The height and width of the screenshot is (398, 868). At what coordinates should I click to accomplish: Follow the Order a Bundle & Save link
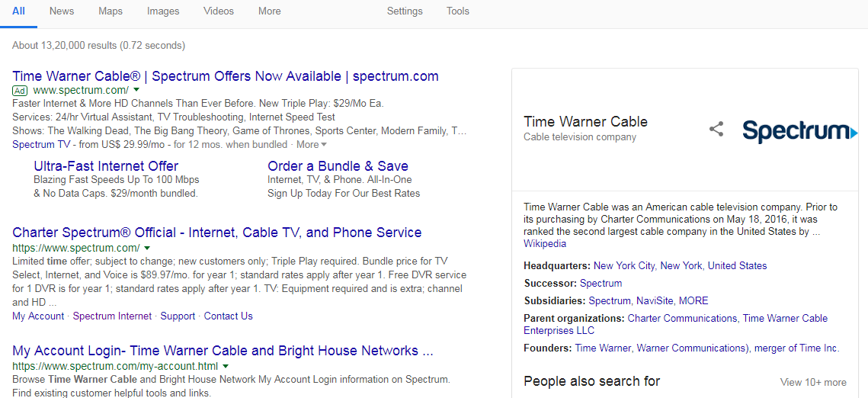[x=338, y=166]
